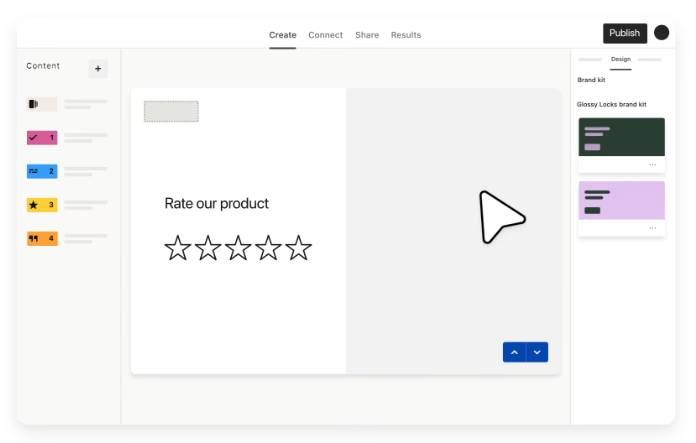The height and width of the screenshot is (443, 696).
Task: Switch to the Results tab
Action: [406, 35]
